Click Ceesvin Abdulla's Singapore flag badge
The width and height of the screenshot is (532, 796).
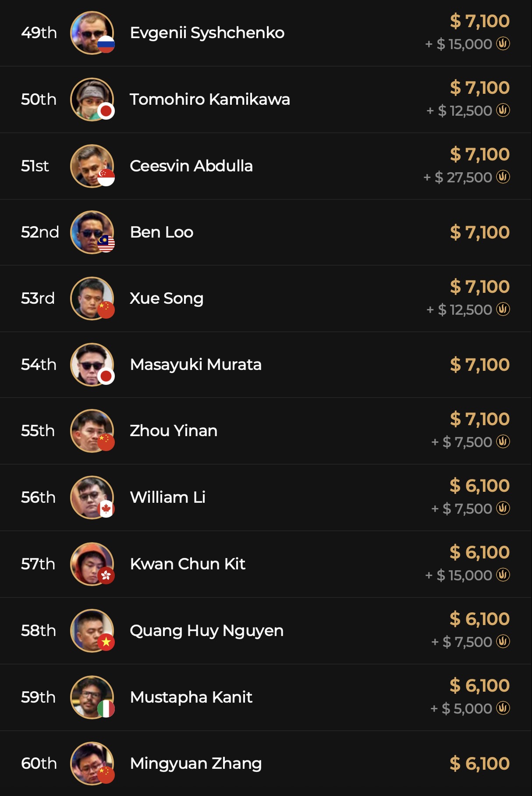pyautogui.click(x=106, y=177)
